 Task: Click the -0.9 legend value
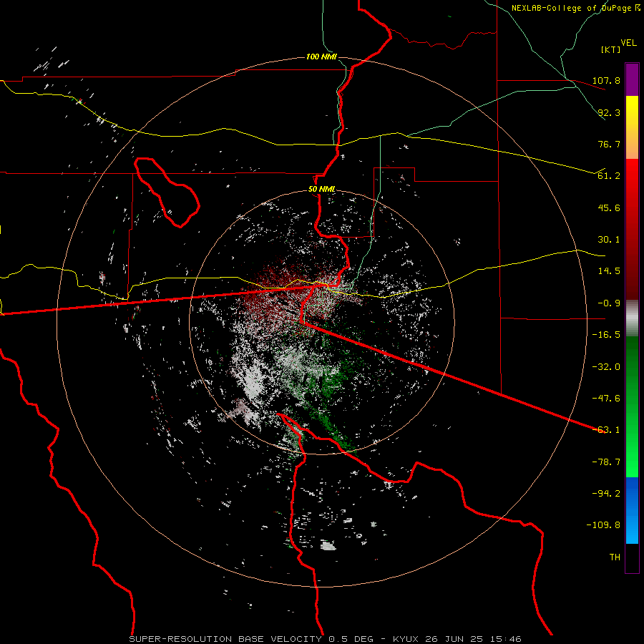click(x=609, y=303)
